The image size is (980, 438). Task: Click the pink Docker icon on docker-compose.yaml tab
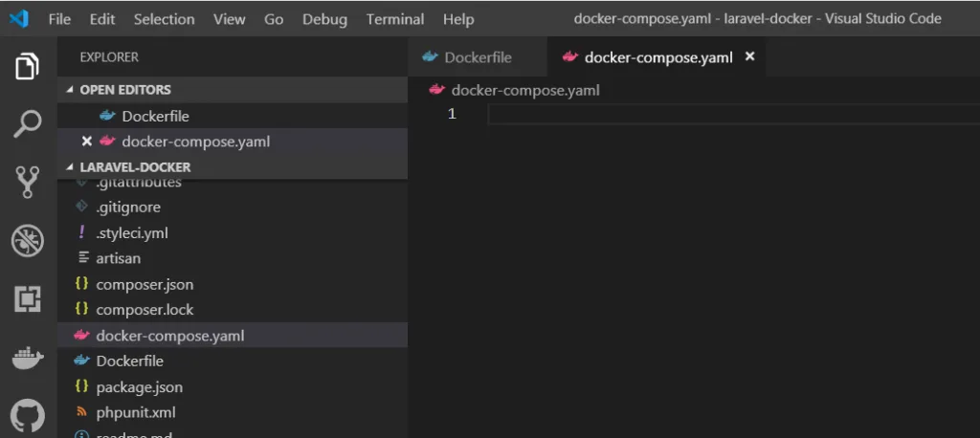click(x=569, y=57)
